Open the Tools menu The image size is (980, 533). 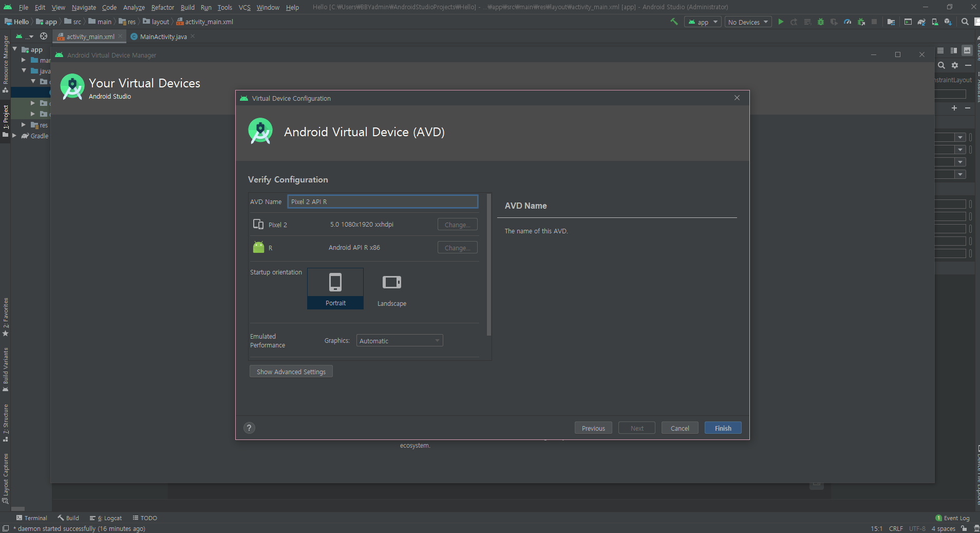(x=224, y=7)
